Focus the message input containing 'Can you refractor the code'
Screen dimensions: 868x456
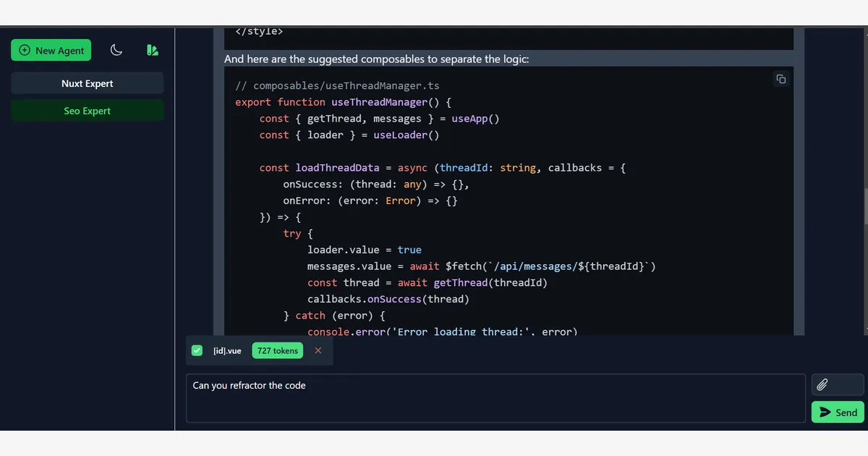pos(495,397)
